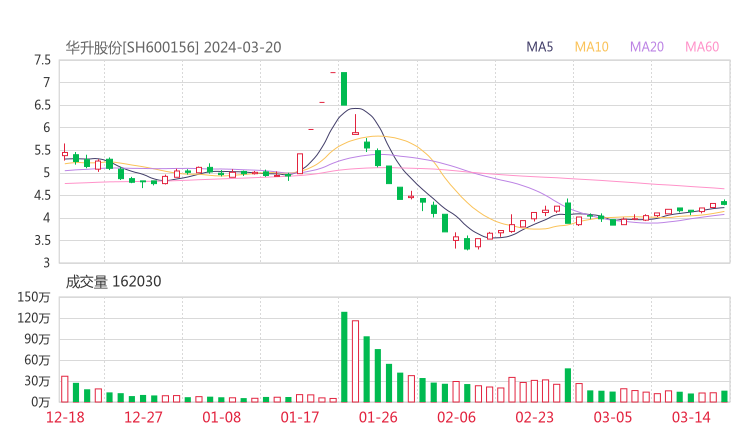Click the first red volume bar at 12-18
Screen dimensions: 740x440
[x=65, y=389]
